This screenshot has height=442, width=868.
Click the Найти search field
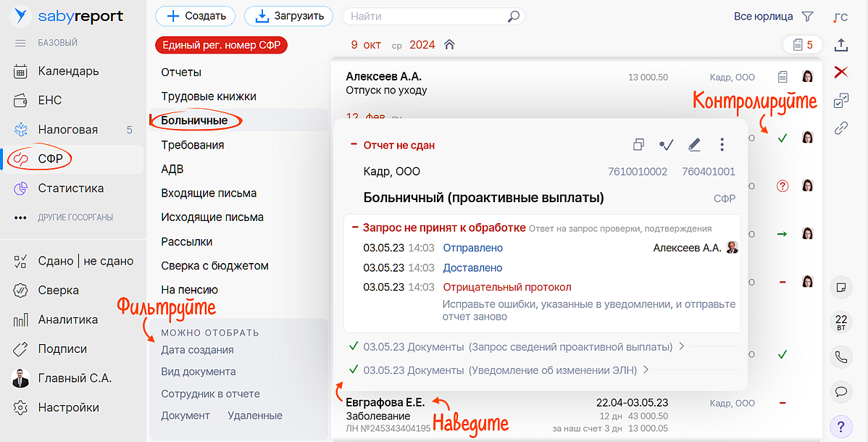tap(427, 16)
